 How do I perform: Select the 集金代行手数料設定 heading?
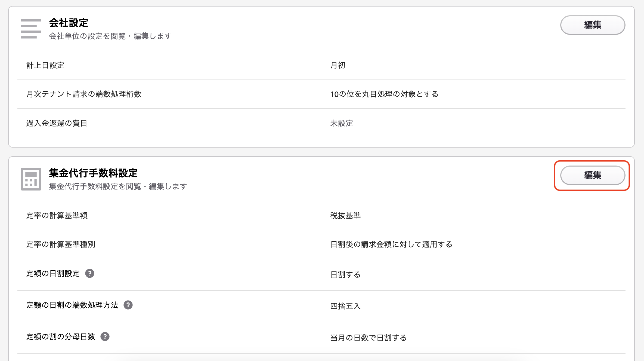click(93, 173)
